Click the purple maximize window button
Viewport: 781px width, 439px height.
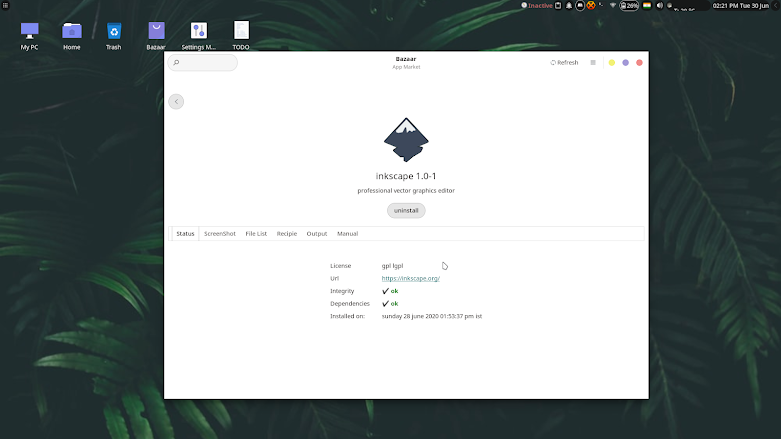(x=626, y=63)
